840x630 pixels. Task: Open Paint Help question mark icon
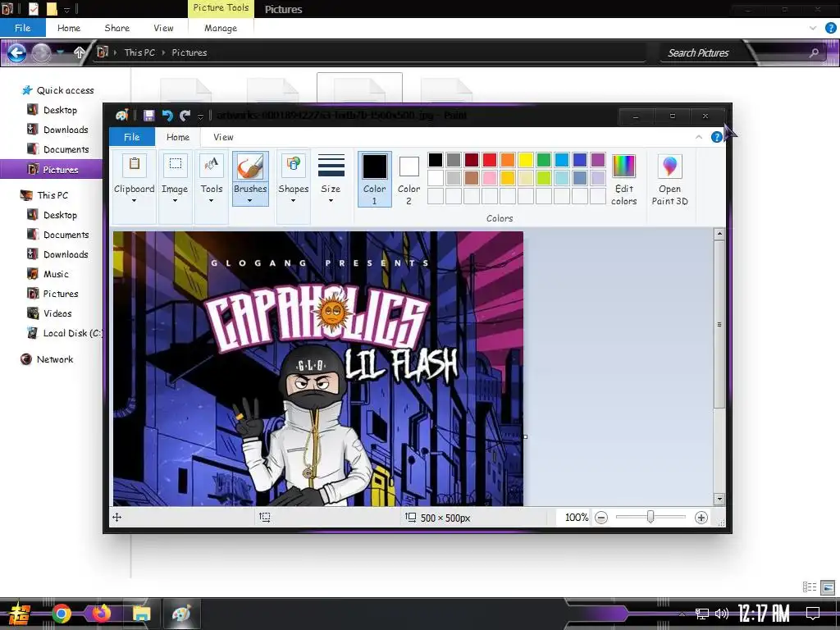click(716, 137)
